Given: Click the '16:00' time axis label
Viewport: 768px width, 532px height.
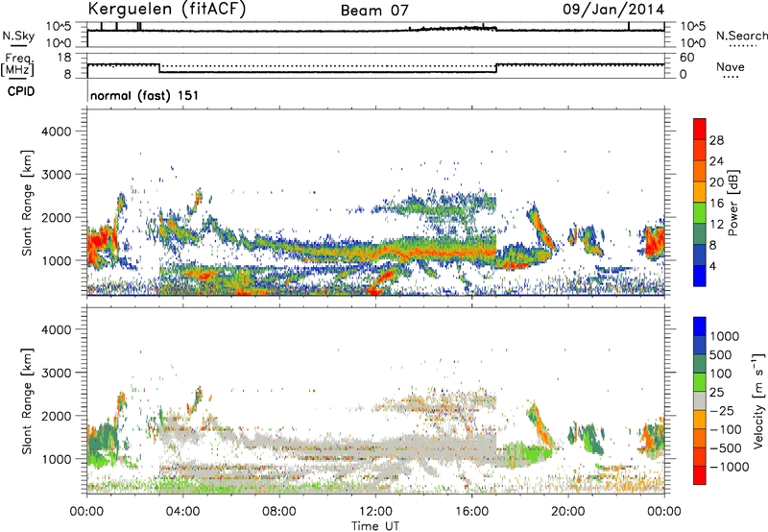Looking at the screenshot, I should (471, 512).
